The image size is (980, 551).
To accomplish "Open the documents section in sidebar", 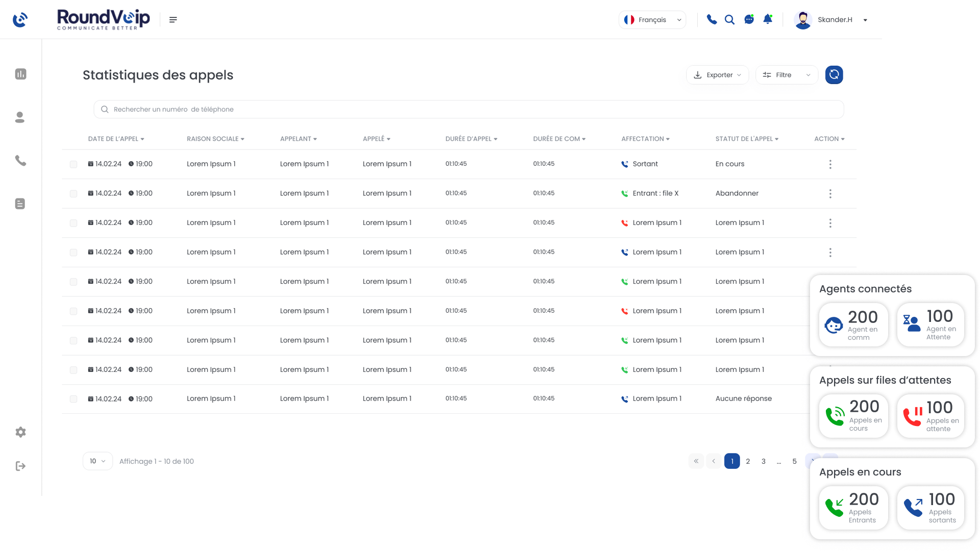I will click(x=20, y=204).
